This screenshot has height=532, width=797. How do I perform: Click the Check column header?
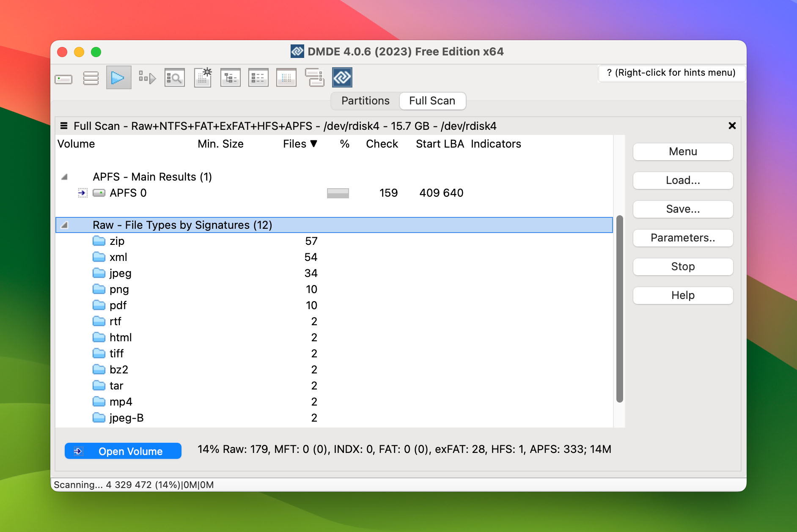[x=382, y=144]
